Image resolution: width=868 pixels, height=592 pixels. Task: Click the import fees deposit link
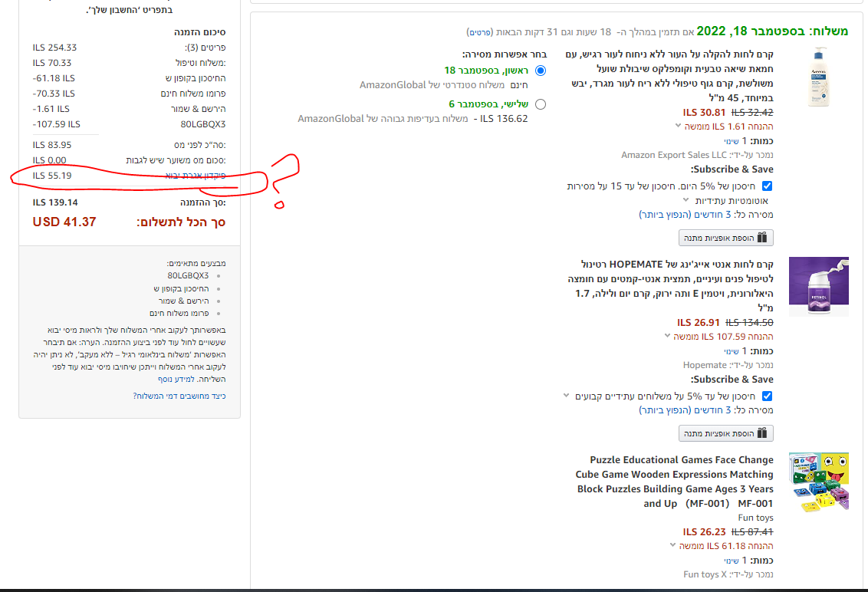(x=196, y=176)
